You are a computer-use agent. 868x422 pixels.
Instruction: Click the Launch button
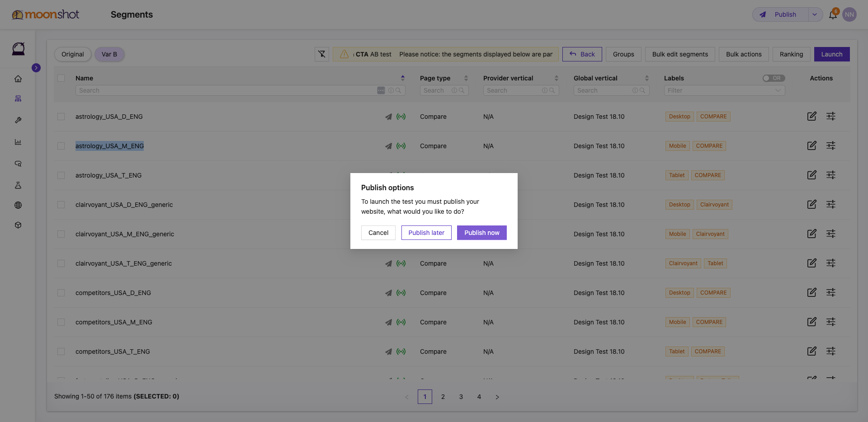pos(832,54)
